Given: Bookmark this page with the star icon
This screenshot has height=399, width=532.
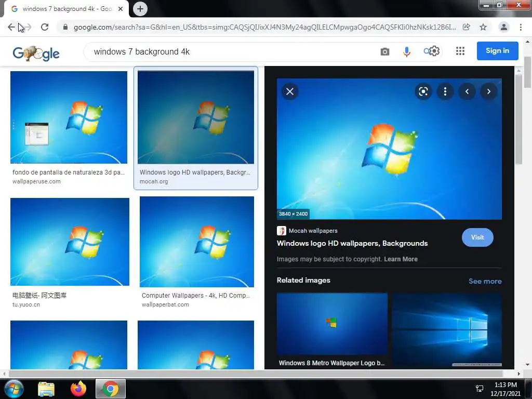Looking at the screenshot, I should pyautogui.click(x=483, y=27).
